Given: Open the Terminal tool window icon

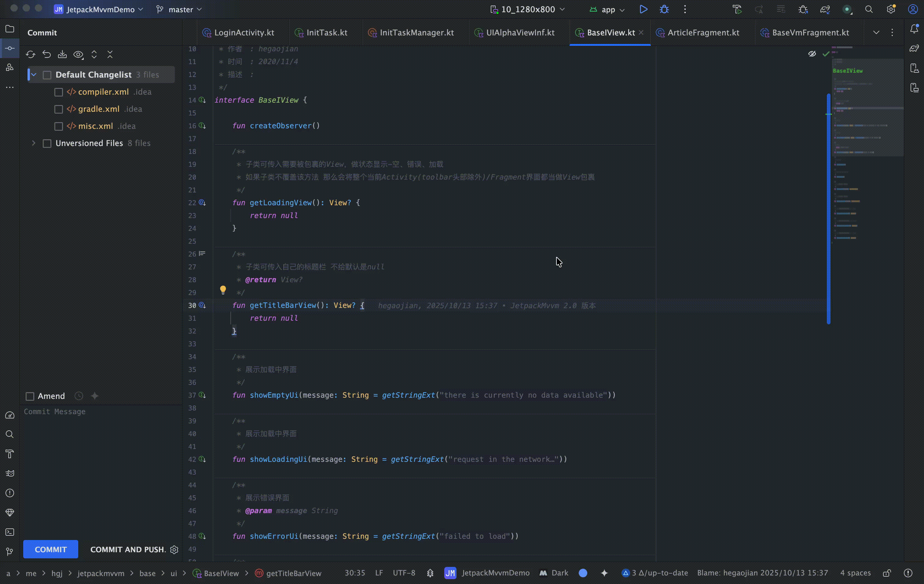Looking at the screenshot, I should (9, 532).
